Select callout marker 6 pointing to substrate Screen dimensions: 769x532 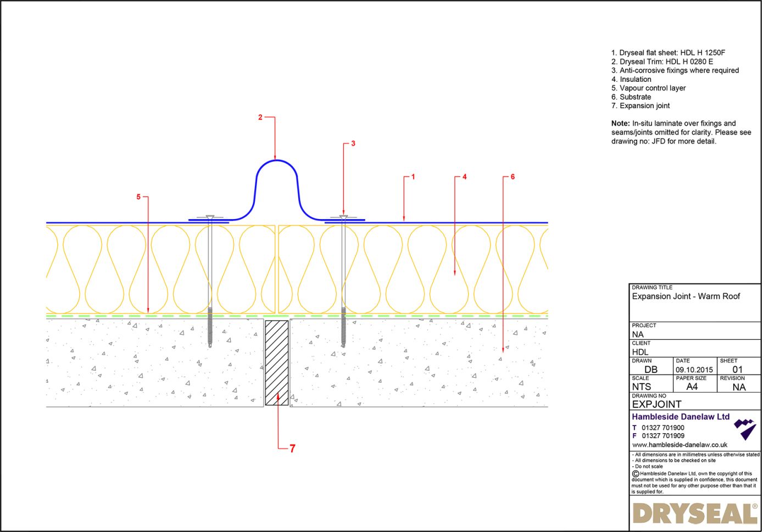click(x=512, y=177)
